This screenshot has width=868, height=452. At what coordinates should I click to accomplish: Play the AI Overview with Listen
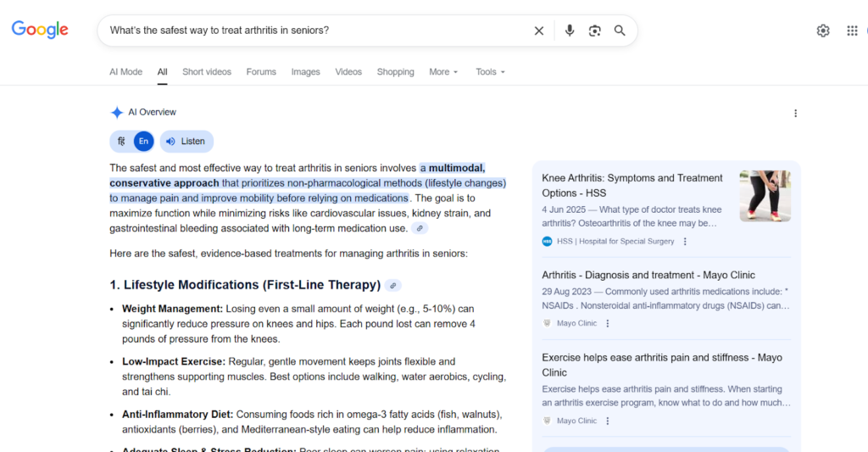click(x=186, y=142)
